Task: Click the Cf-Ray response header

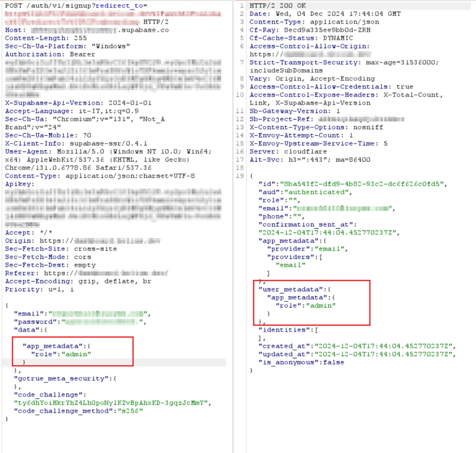Action: [310, 30]
